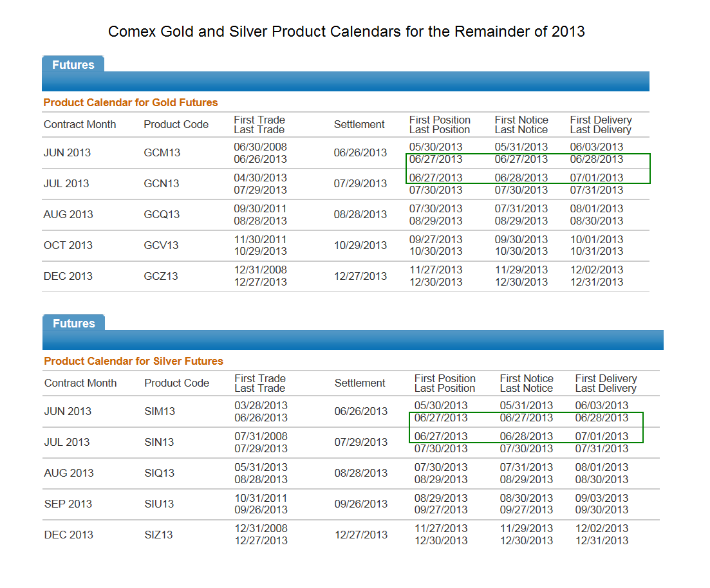The image size is (710, 588).
Task: Select the SIU13 product code
Action: tap(159, 504)
